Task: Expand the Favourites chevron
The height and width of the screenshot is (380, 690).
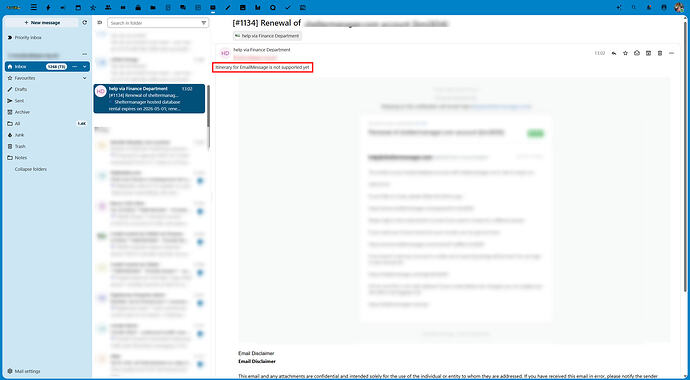Action: click(84, 78)
